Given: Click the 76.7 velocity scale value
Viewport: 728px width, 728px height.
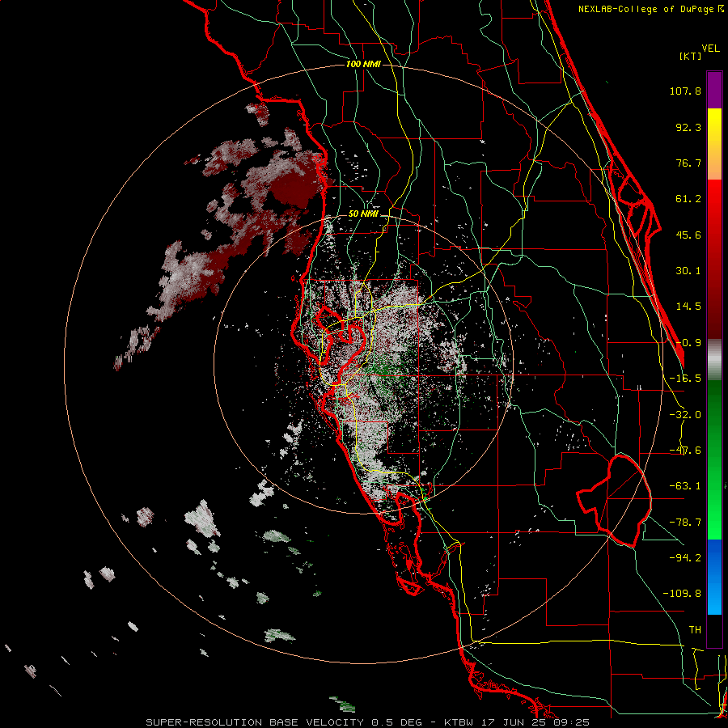Looking at the screenshot, I should click(688, 163).
